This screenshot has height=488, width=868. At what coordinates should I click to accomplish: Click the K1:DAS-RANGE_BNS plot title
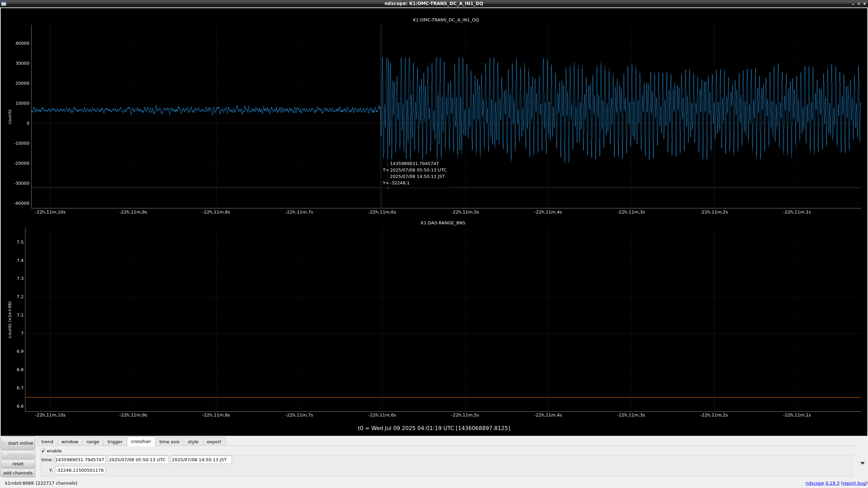click(x=443, y=223)
